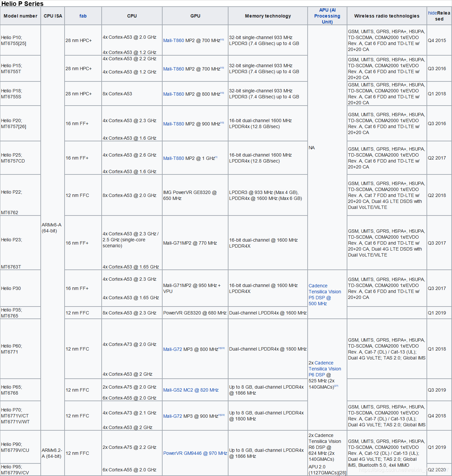This screenshot has width=452, height=476.
Task: Select the 'Helio P60; MT6771' cell
Action: pyautogui.click(x=21, y=349)
